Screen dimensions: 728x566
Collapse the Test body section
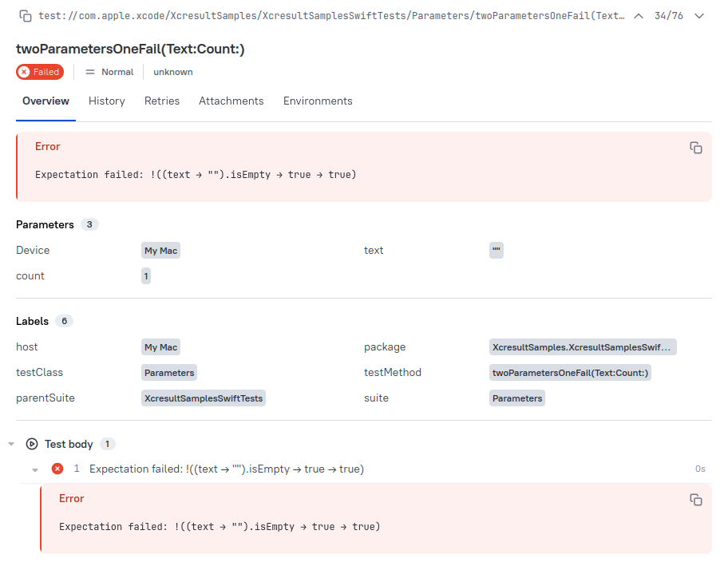coord(10,444)
